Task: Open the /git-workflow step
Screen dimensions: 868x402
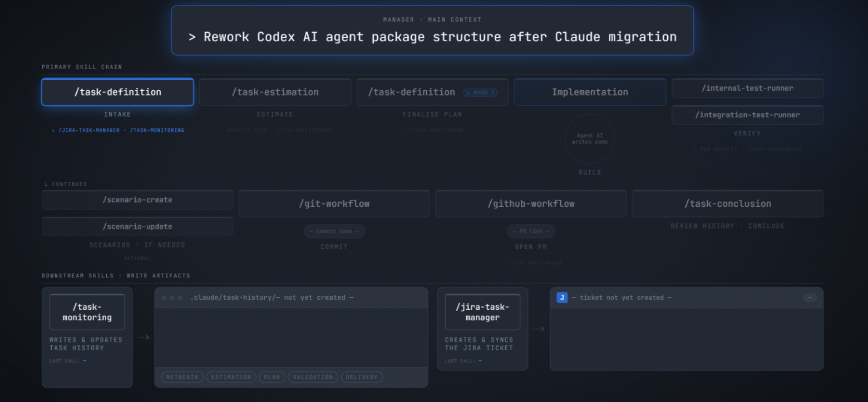Action: (x=334, y=204)
